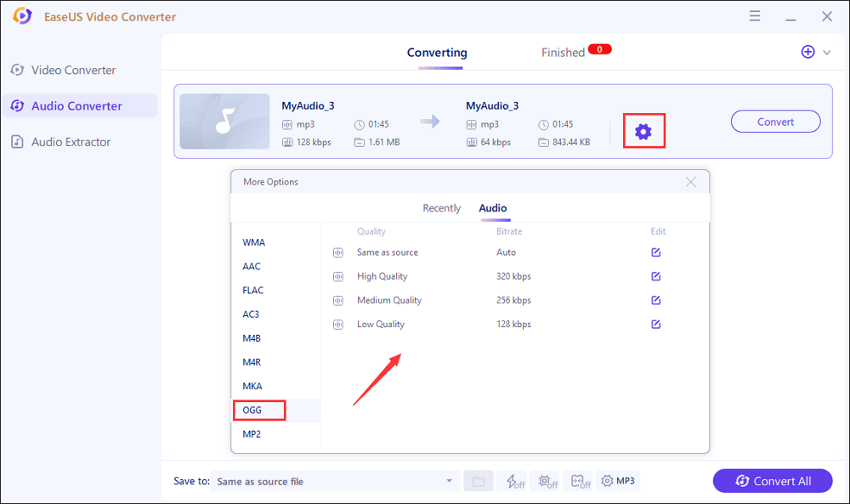Switch to the Recently tab
The height and width of the screenshot is (504, 850).
tap(441, 208)
